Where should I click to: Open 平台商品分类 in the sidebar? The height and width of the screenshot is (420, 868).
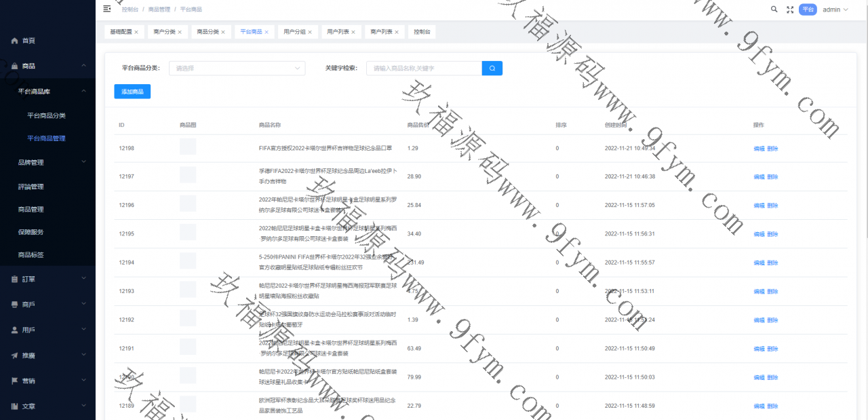(x=46, y=115)
